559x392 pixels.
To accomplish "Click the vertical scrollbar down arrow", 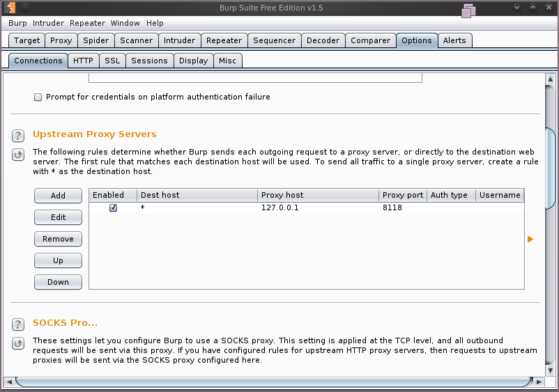I will tap(551, 370).
